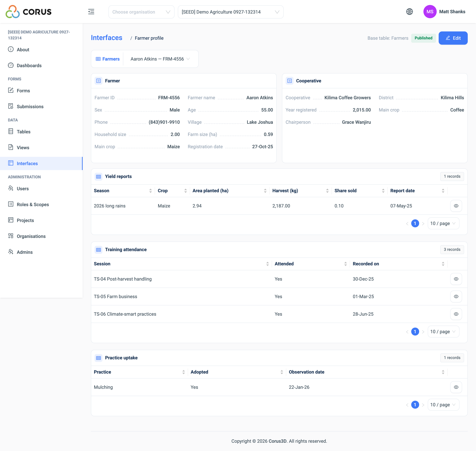Open About in the sidebar
The width and height of the screenshot is (476, 451).
41,49
